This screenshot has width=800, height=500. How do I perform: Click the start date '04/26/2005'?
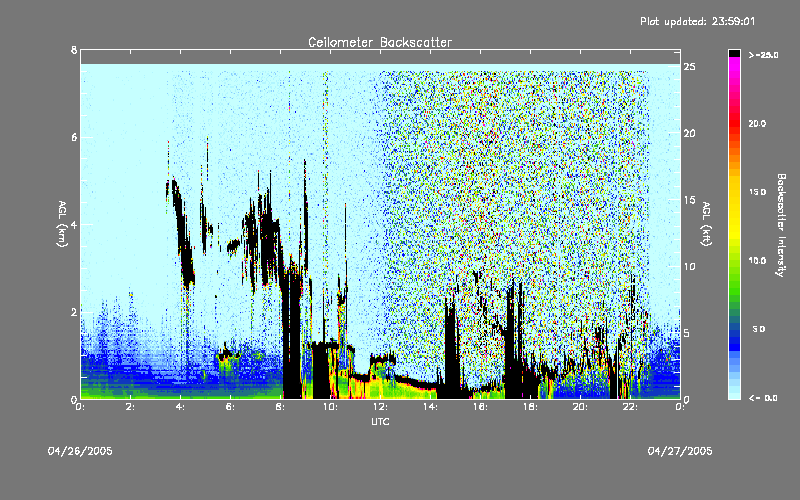(x=80, y=451)
